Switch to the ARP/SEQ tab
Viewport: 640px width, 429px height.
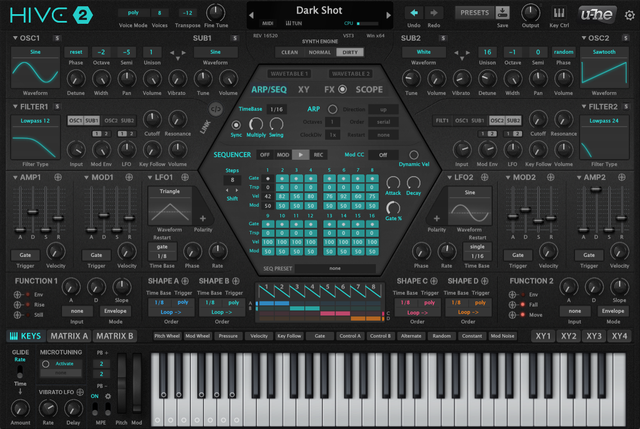[269, 89]
